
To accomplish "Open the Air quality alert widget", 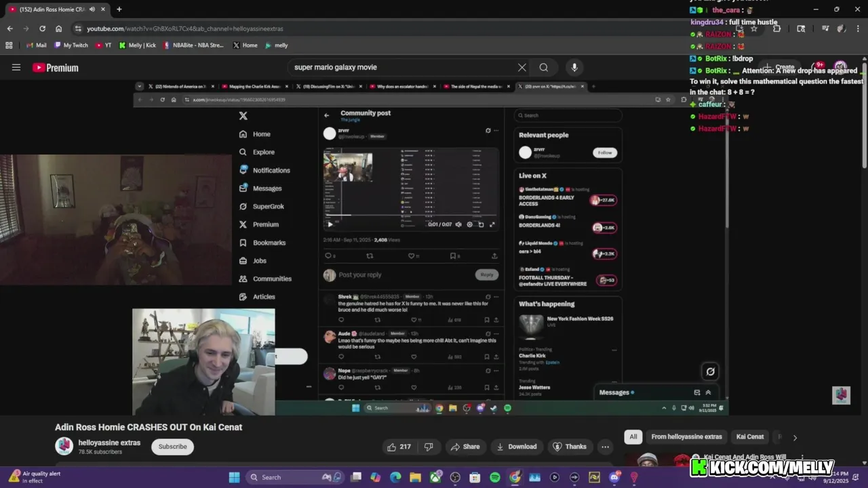I will 34,477.
